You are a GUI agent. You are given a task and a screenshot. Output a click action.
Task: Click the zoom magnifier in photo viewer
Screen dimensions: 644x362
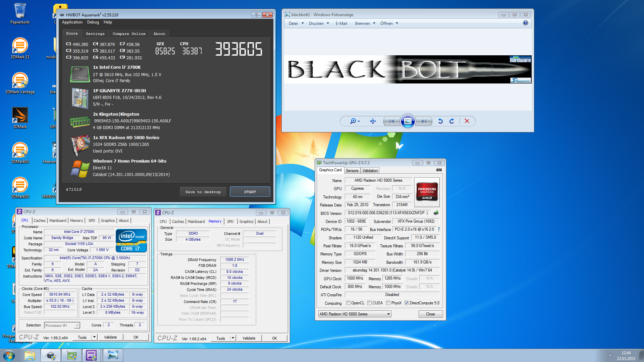[355, 121]
